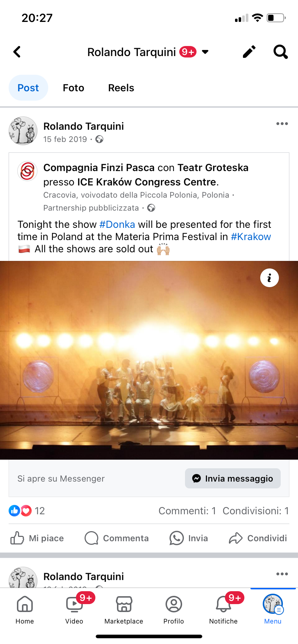Select the Post tab
Screen dimensions: 298x644
28,88
